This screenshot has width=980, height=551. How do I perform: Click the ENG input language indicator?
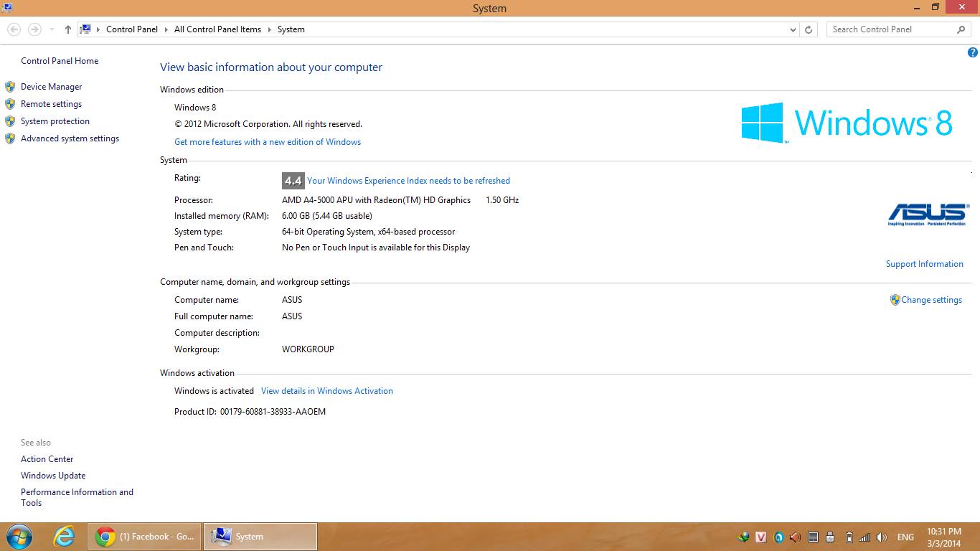tap(905, 537)
